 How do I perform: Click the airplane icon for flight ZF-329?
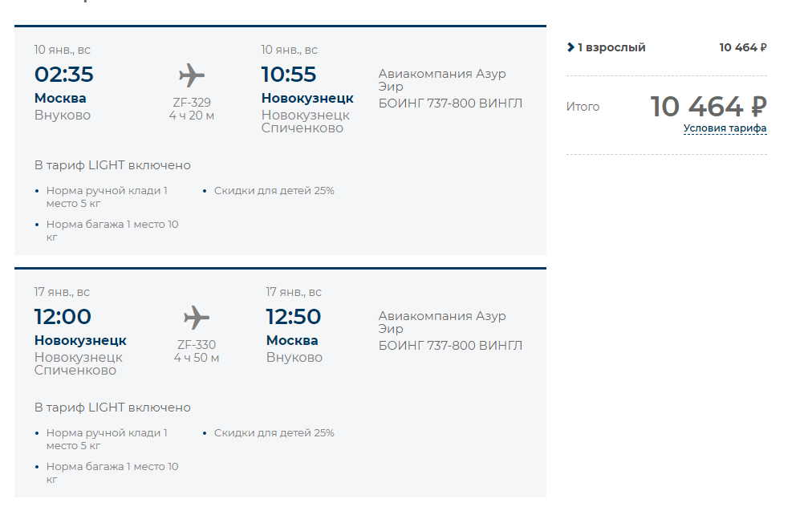192,75
